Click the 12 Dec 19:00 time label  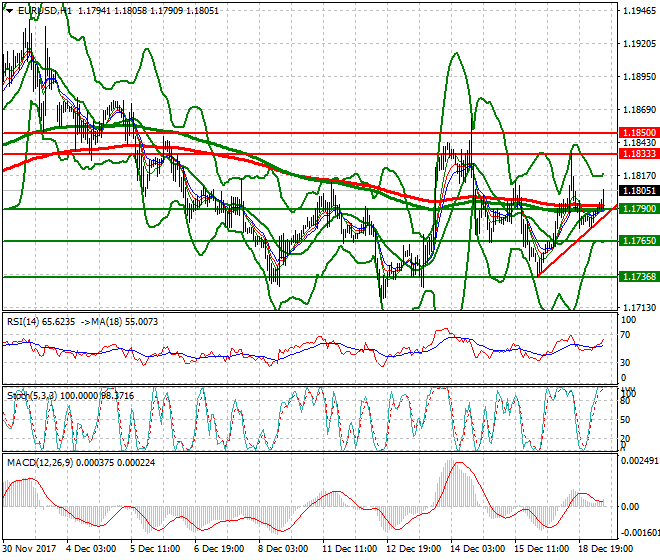[413, 549]
